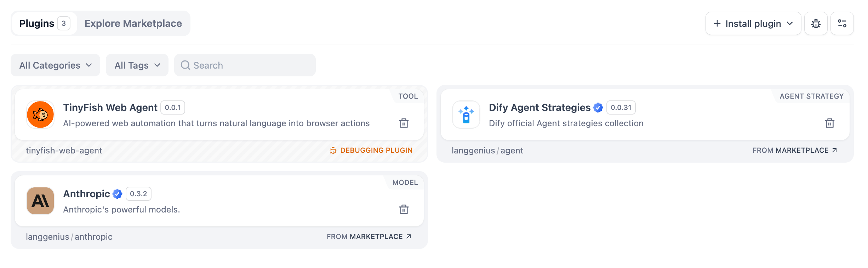Open plugin preferences settings icon
This screenshot has width=868, height=268.
(x=842, y=23)
